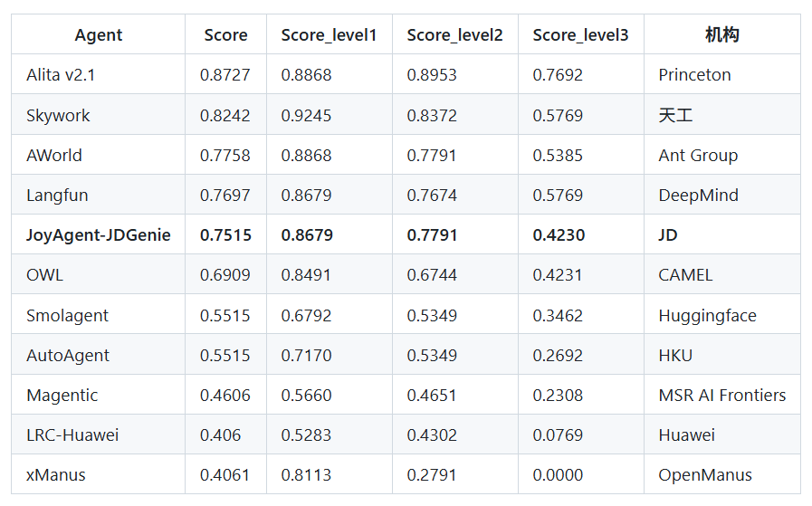The height and width of the screenshot is (506, 812).
Task: Click the Princeton institution cell
Action: coord(721,74)
